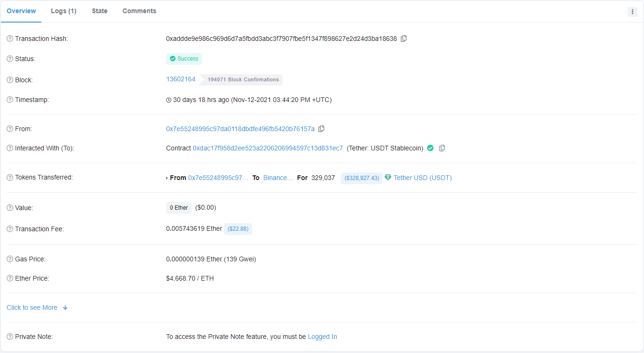The height and width of the screenshot is (353, 644).
Task: Expand the token transfer arrow before From
Action: click(167, 178)
